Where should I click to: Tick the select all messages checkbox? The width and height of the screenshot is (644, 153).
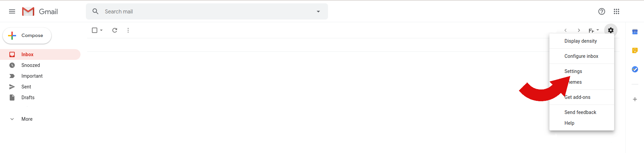click(x=95, y=30)
